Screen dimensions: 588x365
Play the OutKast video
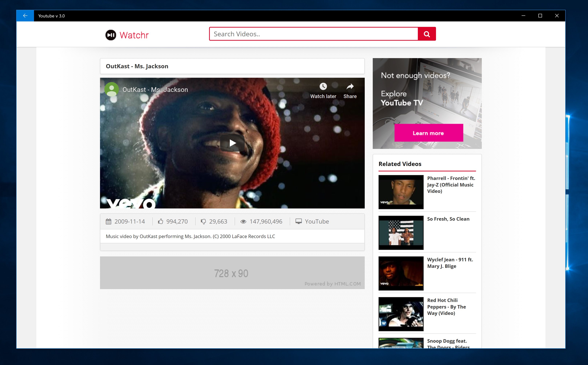coord(232,143)
